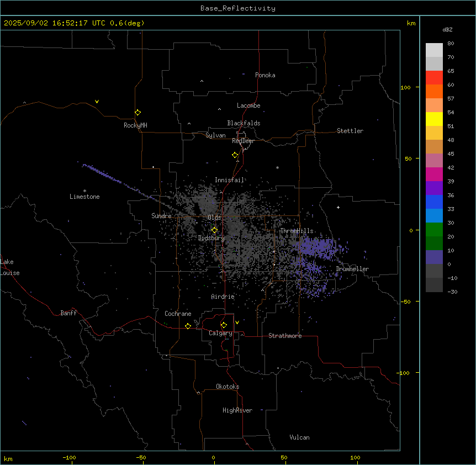The image size is (476, 465).
Task: Click the yellow V marker northwest of RockyMH
Action: [x=97, y=102]
